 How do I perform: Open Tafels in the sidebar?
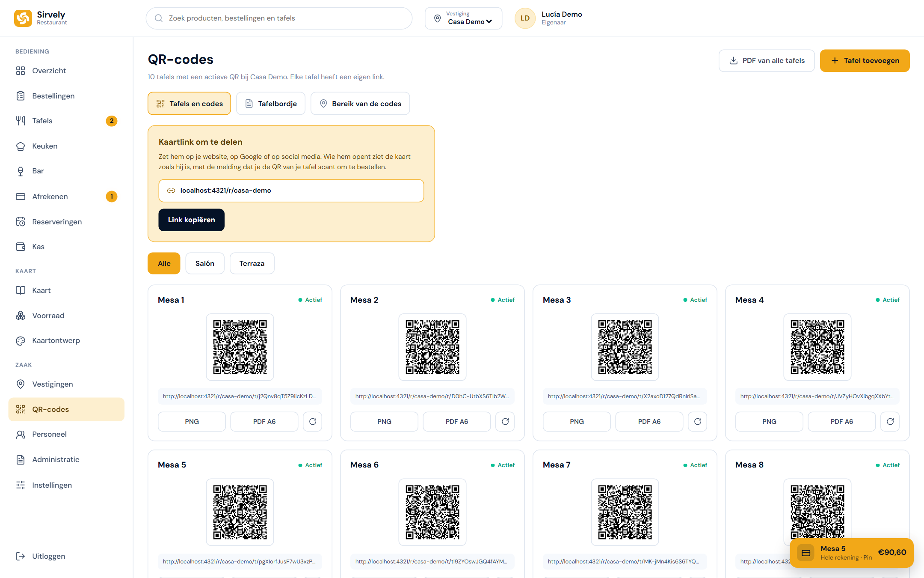(66, 121)
